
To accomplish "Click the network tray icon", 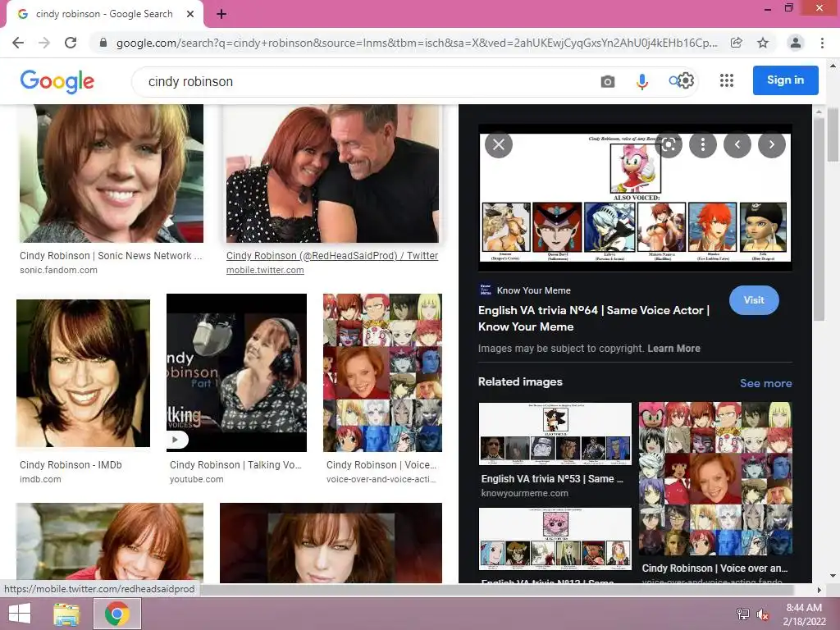I will click(x=743, y=614).
